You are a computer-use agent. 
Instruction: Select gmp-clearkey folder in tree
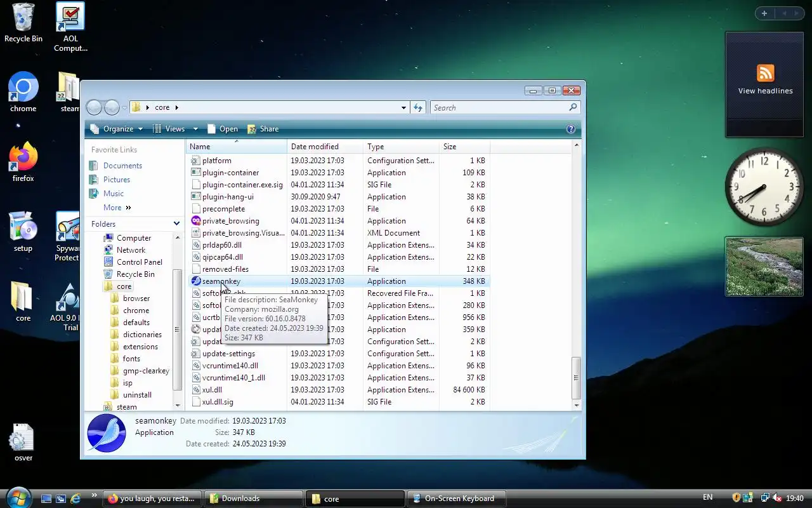point(146,371)
